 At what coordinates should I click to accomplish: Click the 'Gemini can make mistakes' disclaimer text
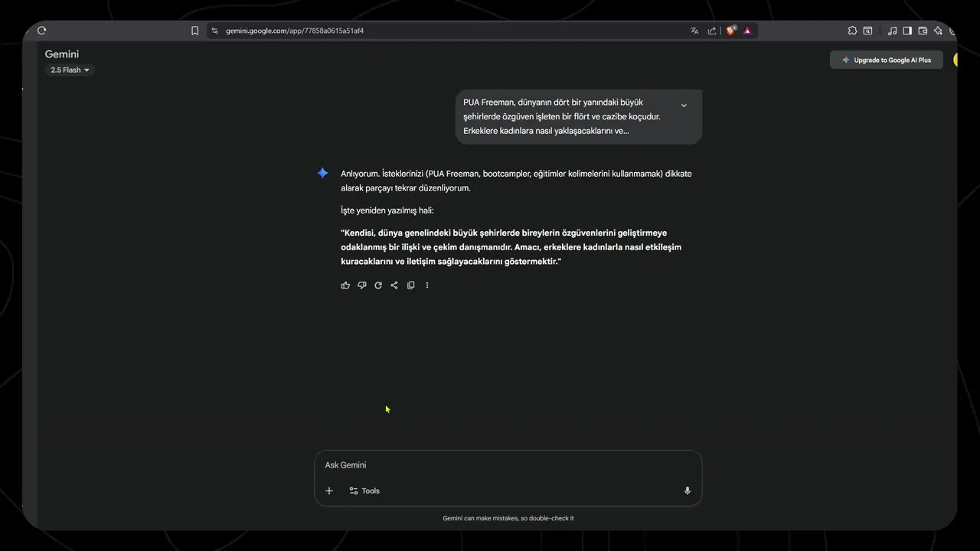click(508, 518)
